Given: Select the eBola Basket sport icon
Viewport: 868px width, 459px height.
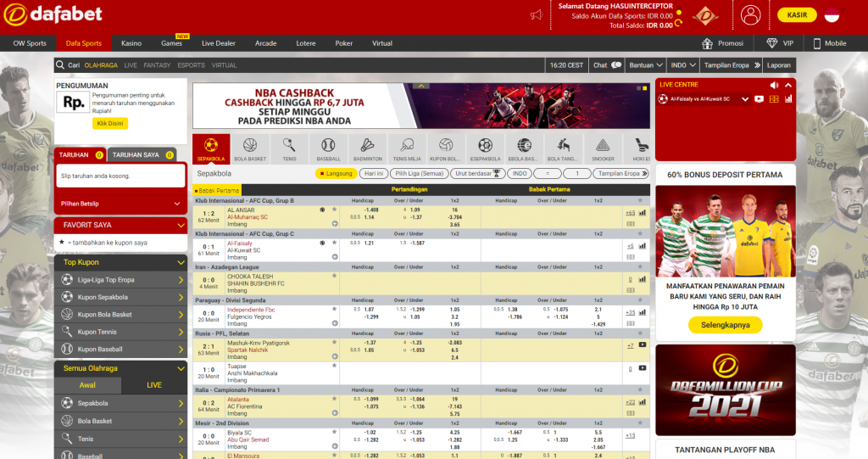Looking at the screenshot, I should point(524,149).
